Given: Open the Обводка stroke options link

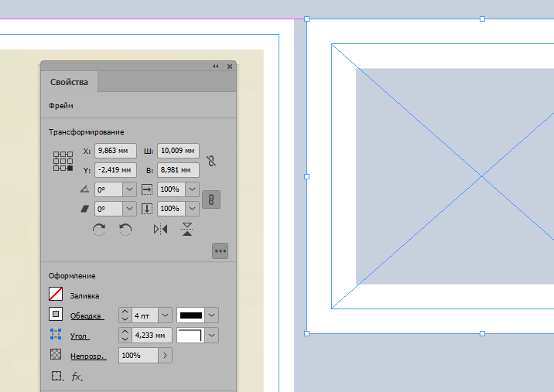Looking at the screenshot, I should point(87,315).
